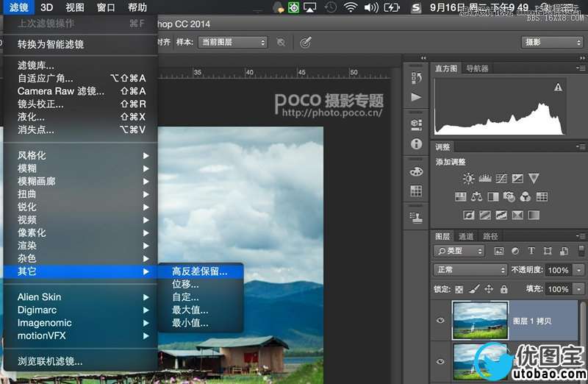Select the 图层 1 拷贝 layer thumbnail

click(481, 320)
